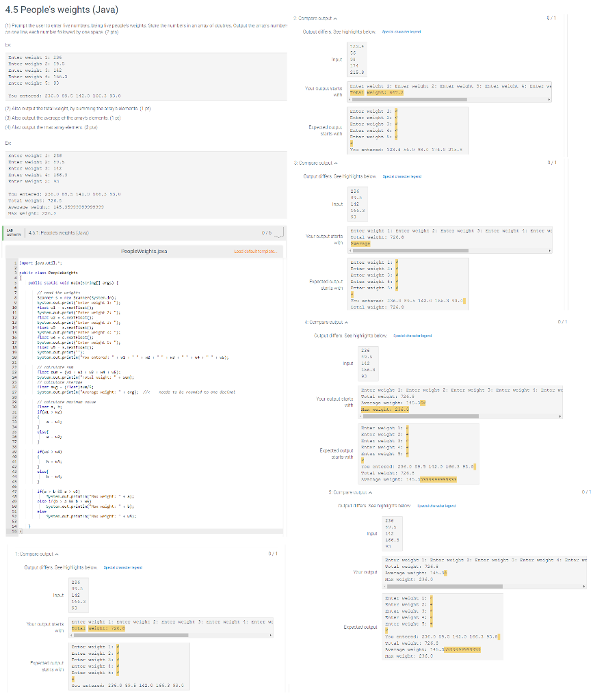Click the horizontal scrollbar under test 2 output
The image size is (593, 700).
(410, 100)
